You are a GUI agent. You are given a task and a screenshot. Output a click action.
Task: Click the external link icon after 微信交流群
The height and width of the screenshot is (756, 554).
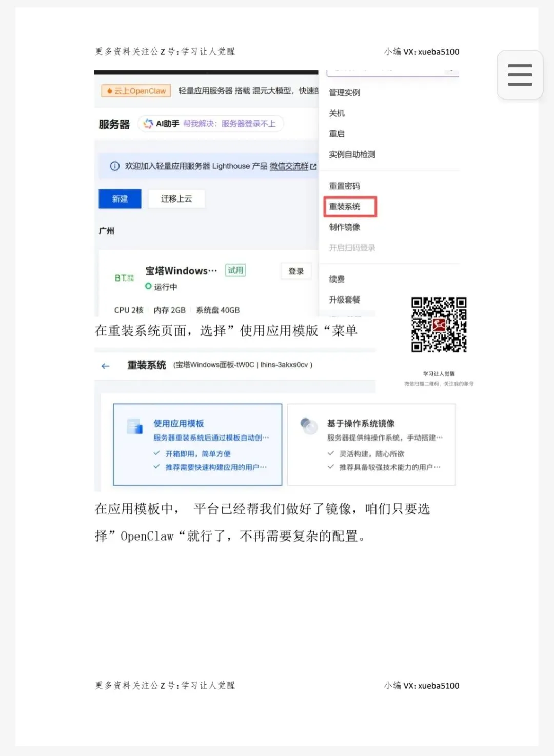[313, 167]
